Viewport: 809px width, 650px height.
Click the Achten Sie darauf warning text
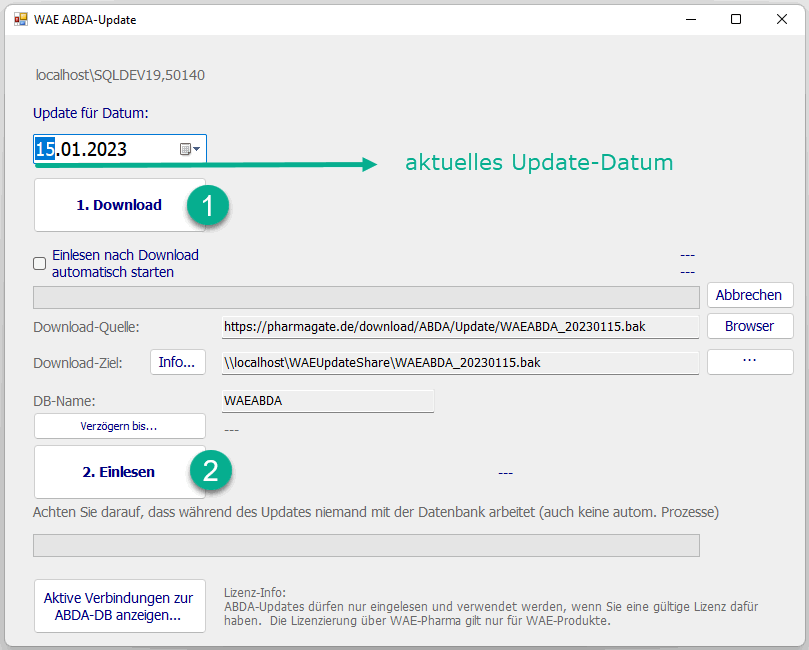pyautogui.click(x=376, y=512)
